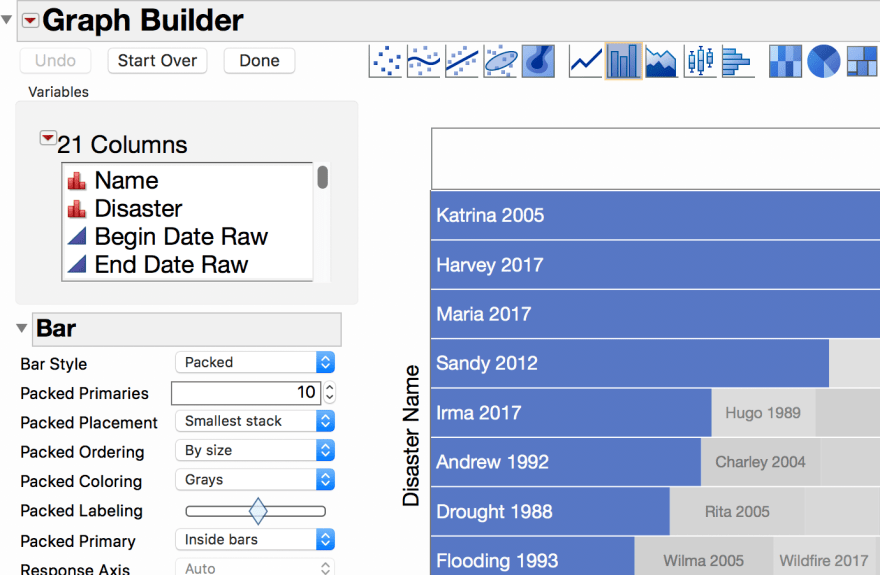Open the Bar Style dropdown
The height and width of the screenshot is (575, 880).
(x=254, y=363)
